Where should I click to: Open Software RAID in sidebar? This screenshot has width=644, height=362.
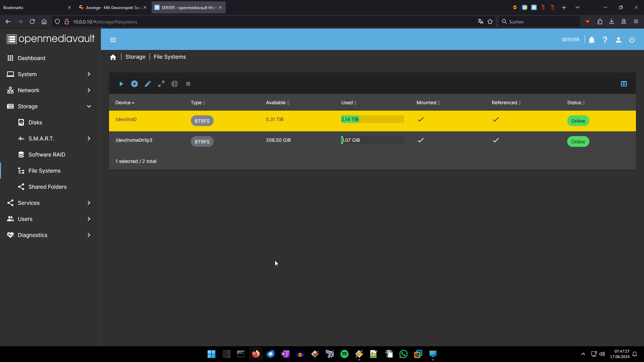pyautogui.click(x=47, y=155)
